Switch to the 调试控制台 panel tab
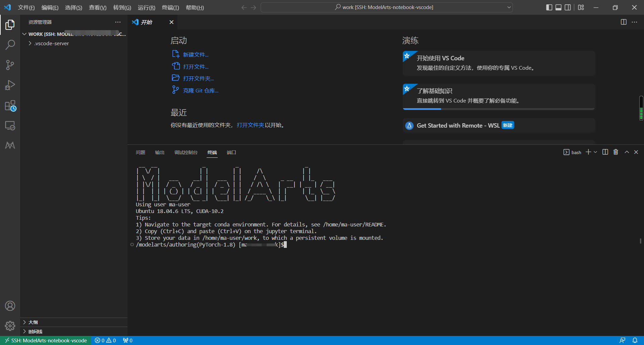This screenshot has height=345, width=644. pyautogui.click(x=186, y=152)
